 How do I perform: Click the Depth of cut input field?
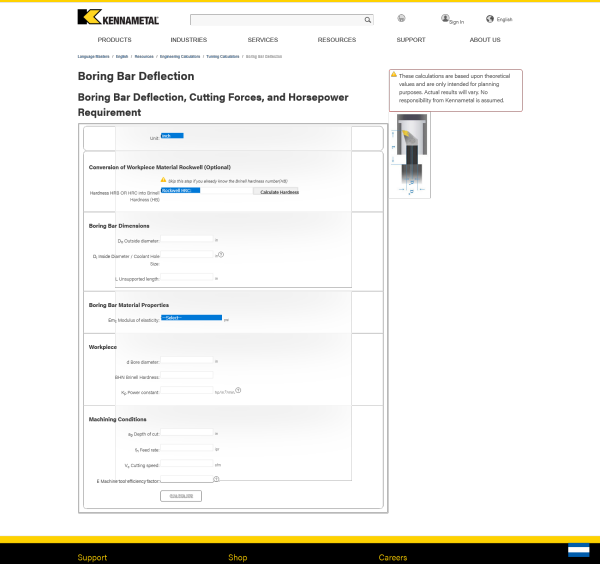[x=187, y=432]
